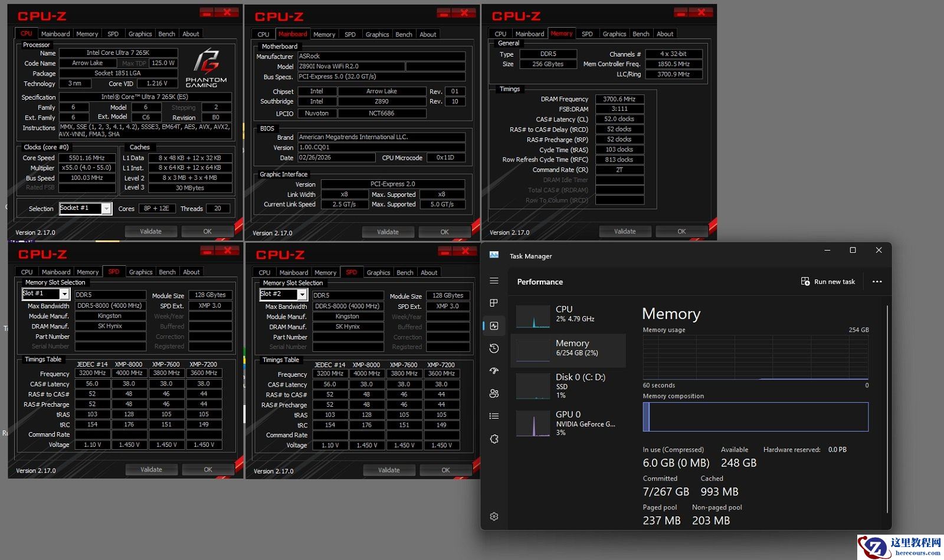The width and height of the screenshot is (944, 560).
Task: Maximize the Task Manager window
Action: [x=853, y=250]
